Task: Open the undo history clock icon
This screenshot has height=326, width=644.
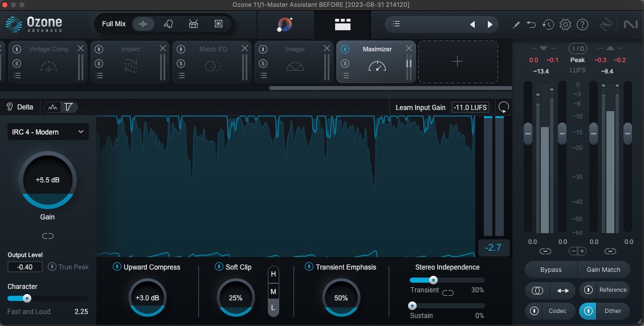Action: [548, 25]
